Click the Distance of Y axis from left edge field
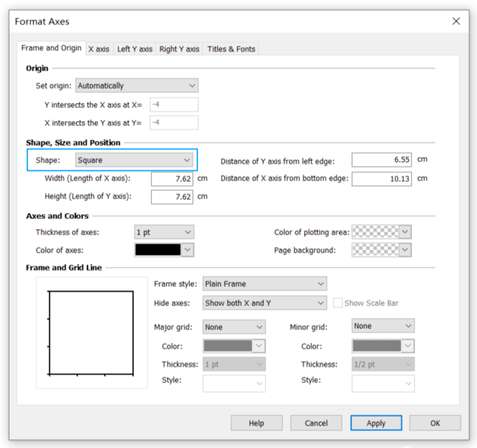 coord(381,160)
